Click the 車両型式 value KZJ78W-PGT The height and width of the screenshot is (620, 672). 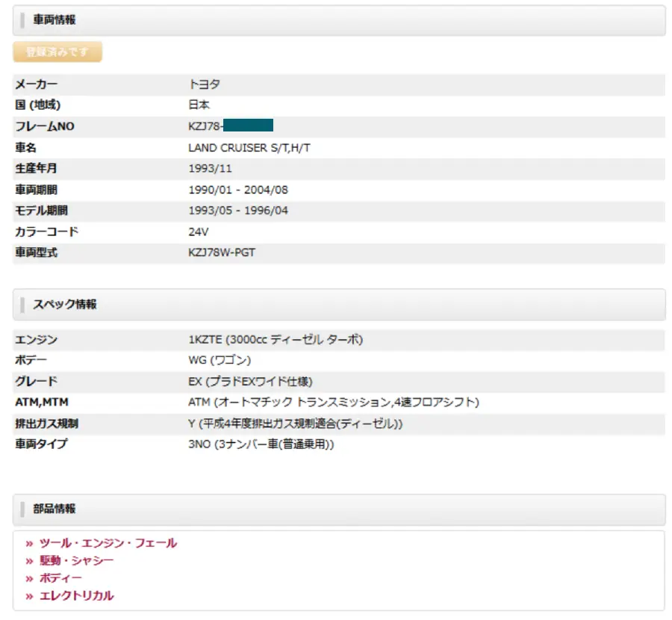click(x=223, y=252)
